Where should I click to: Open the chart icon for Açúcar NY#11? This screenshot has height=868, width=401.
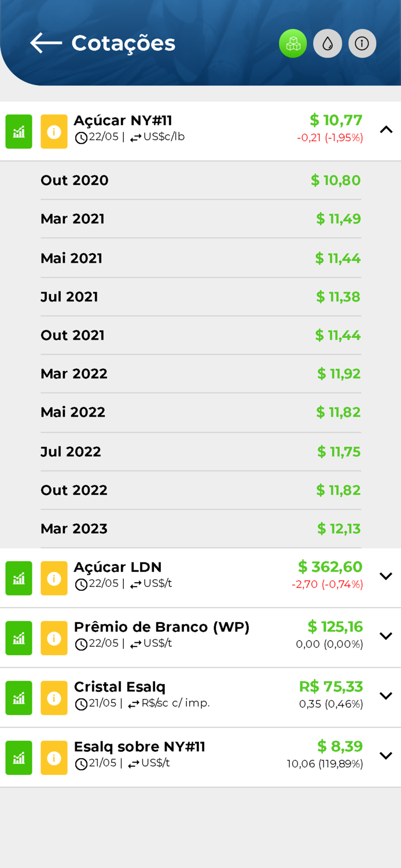pyautogui.click(x=19, y=131)
